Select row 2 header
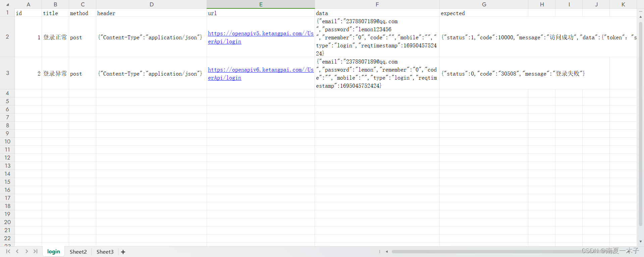The height and width of the screenshot is (257, 644). tap(7, 37)
